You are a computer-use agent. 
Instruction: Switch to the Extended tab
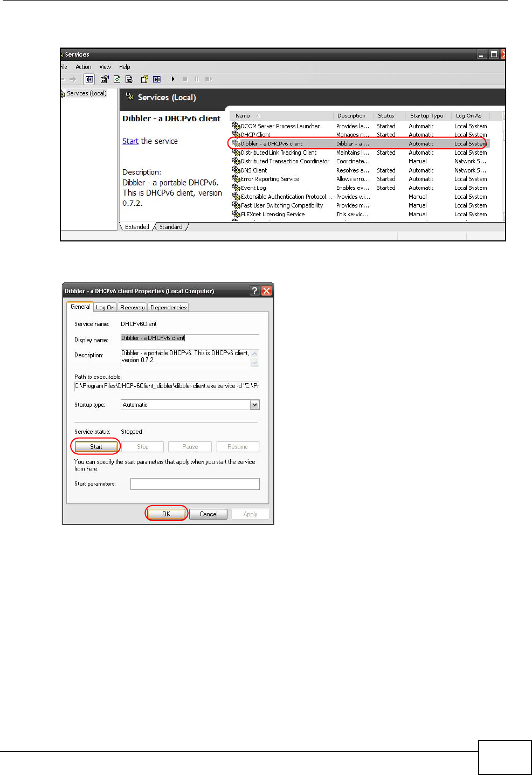point(137,227)
